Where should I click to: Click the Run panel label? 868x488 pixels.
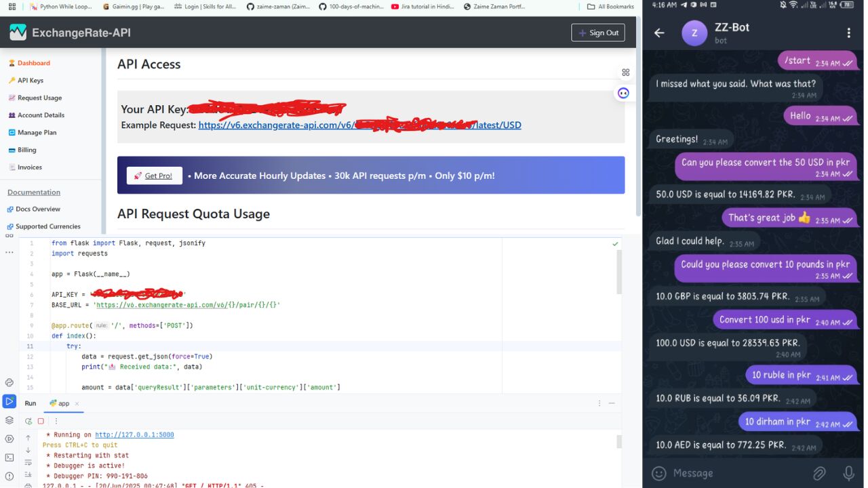(x=31, y=403)
